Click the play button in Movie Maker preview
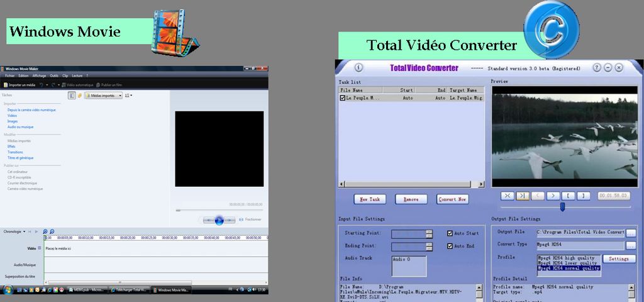This screenshot has height=302, width=644. point(219,221)
